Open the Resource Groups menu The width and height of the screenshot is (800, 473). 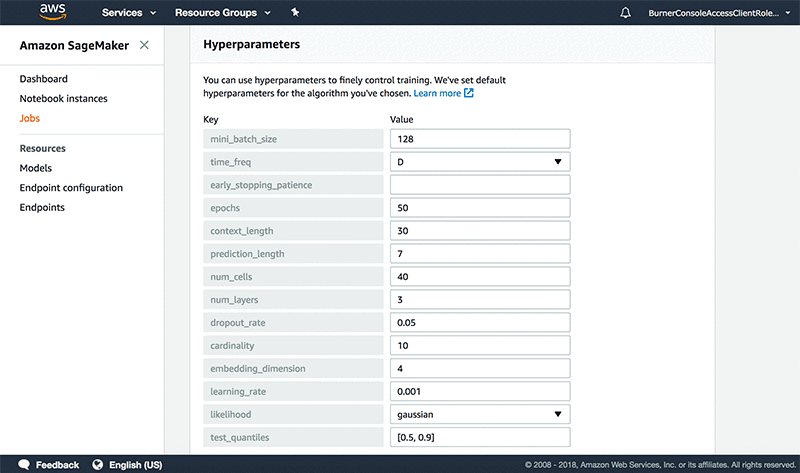click(222, 13)
